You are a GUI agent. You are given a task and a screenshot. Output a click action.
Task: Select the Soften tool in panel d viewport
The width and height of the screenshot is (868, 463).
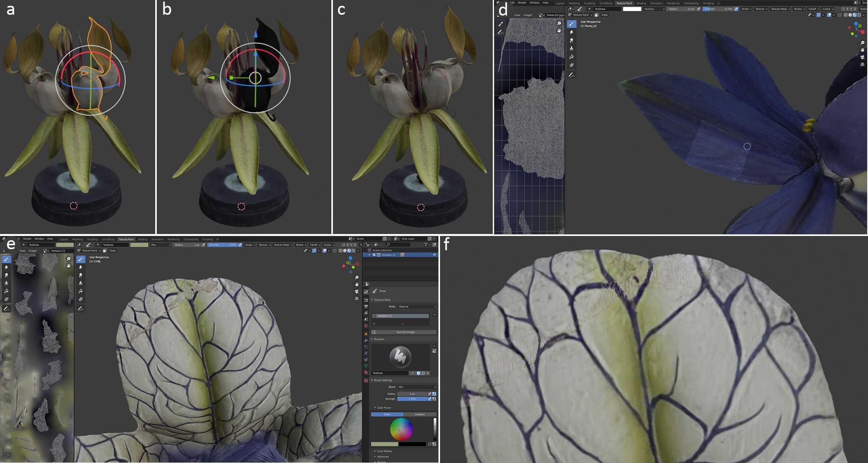[x=572, y=32]
